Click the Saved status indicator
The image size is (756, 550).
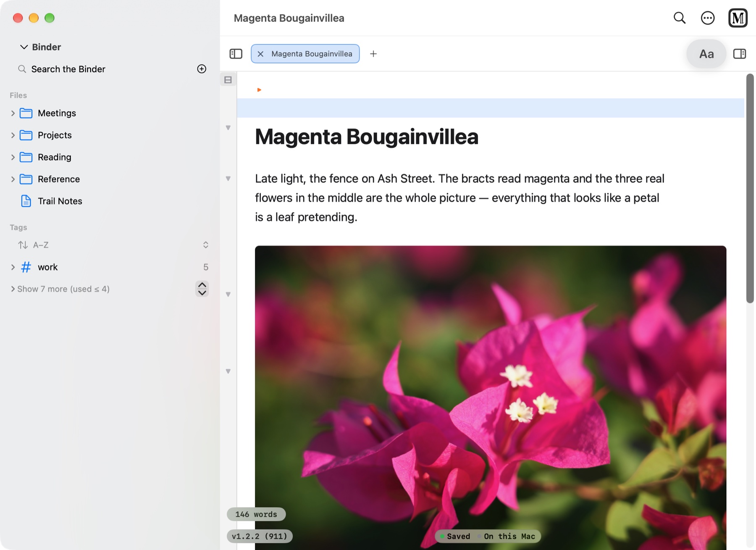454,536
